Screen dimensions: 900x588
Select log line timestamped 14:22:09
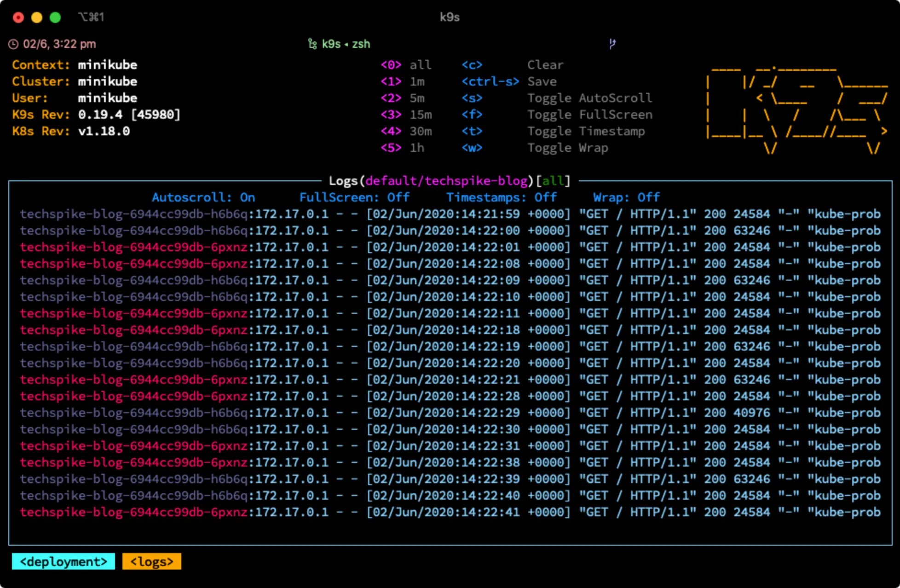pos(450,280)
